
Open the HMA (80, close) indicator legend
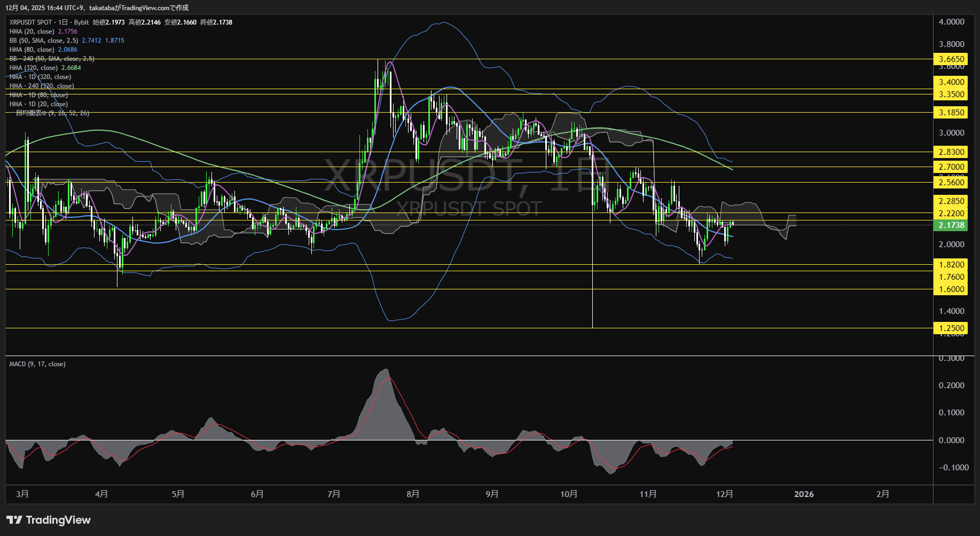pos(32,50)
